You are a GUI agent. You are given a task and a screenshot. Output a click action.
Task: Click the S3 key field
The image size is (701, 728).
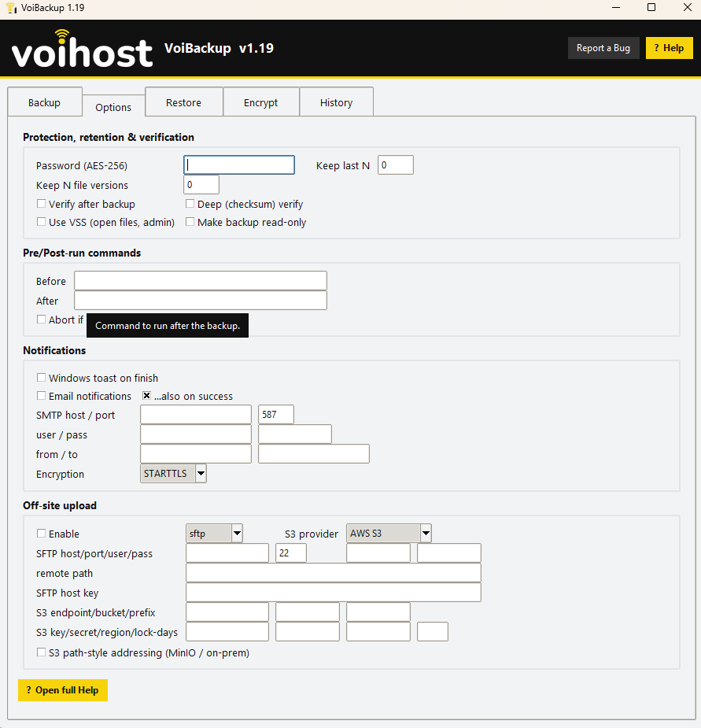[227, 631]
